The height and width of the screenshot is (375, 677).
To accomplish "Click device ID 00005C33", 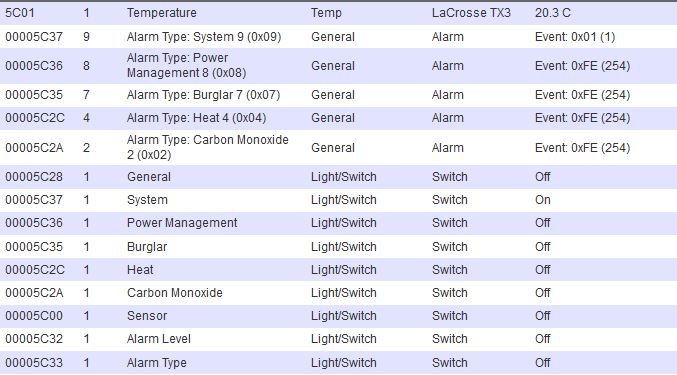I will click(x=34, y=362).
